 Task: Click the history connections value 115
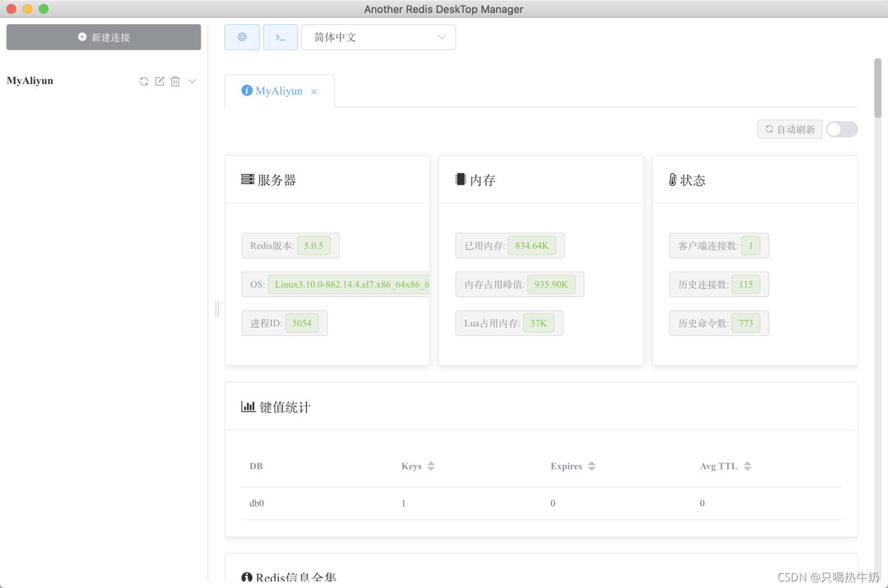point(746,284)
